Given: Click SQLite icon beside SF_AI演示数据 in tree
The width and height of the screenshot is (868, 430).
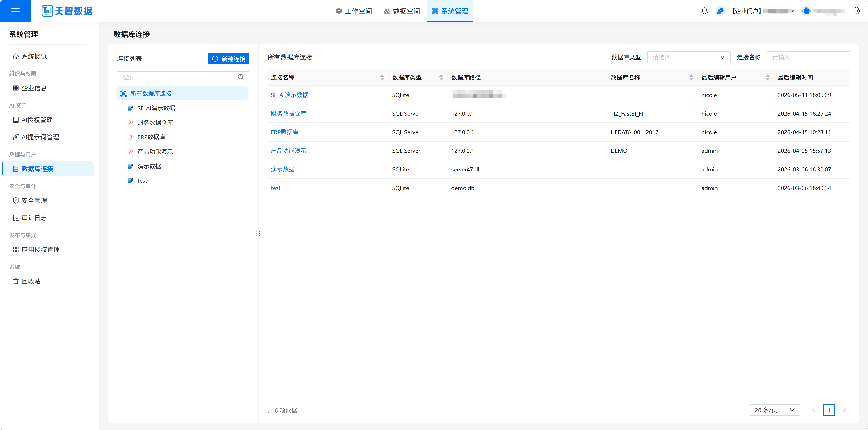Looking at the screenshot, I should coord(131,108).
